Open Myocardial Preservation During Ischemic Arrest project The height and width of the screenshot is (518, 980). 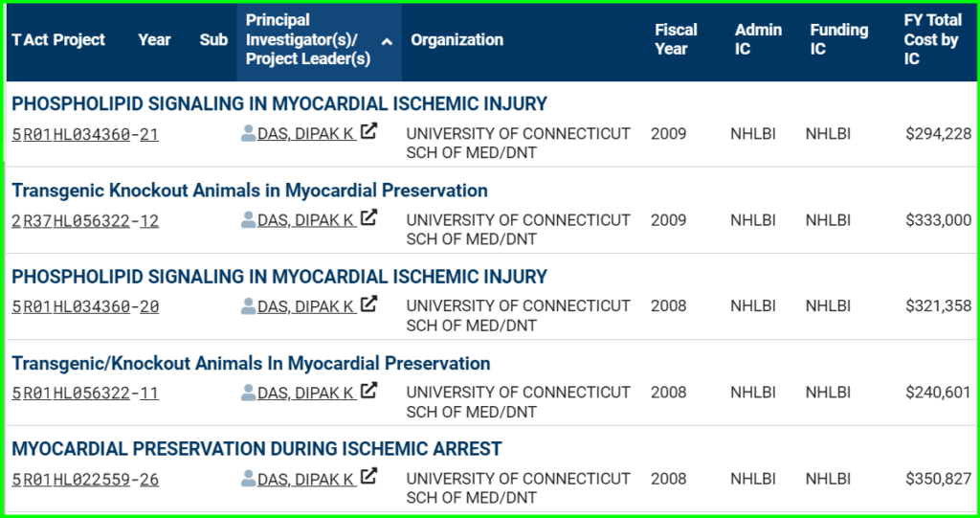point(256,448)
